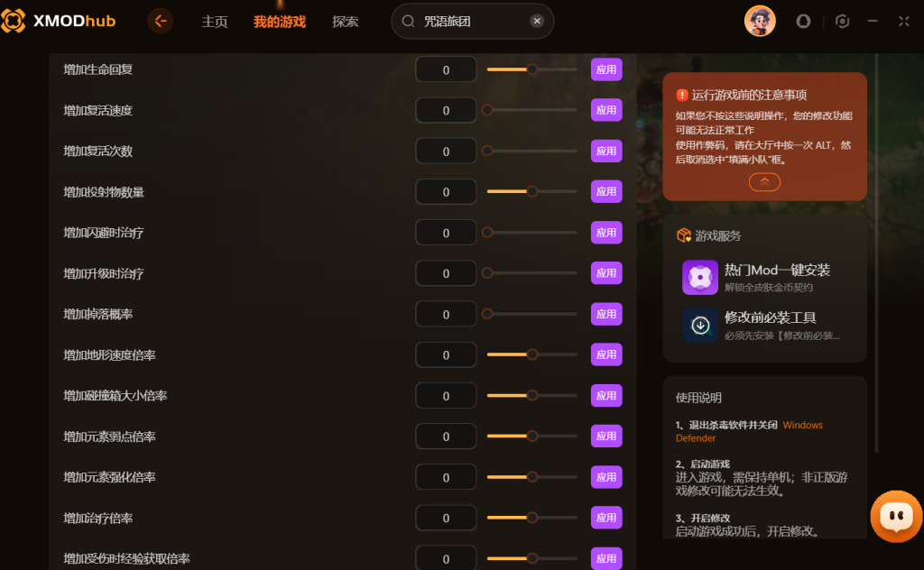The image size is (924, 570).
Task: Click the XMODhub logo
Action: coord(59,22)
